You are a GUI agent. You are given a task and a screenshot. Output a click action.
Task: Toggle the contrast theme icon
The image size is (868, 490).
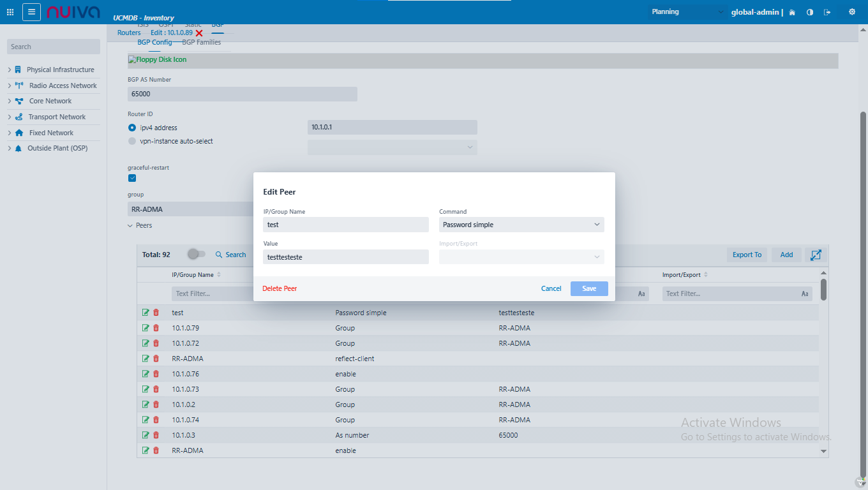pyautogui.click(x=810, y=12)
